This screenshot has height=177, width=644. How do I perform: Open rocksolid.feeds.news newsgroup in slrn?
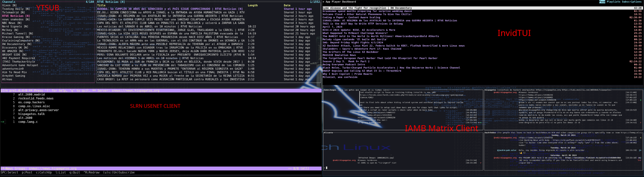point(36,99)
